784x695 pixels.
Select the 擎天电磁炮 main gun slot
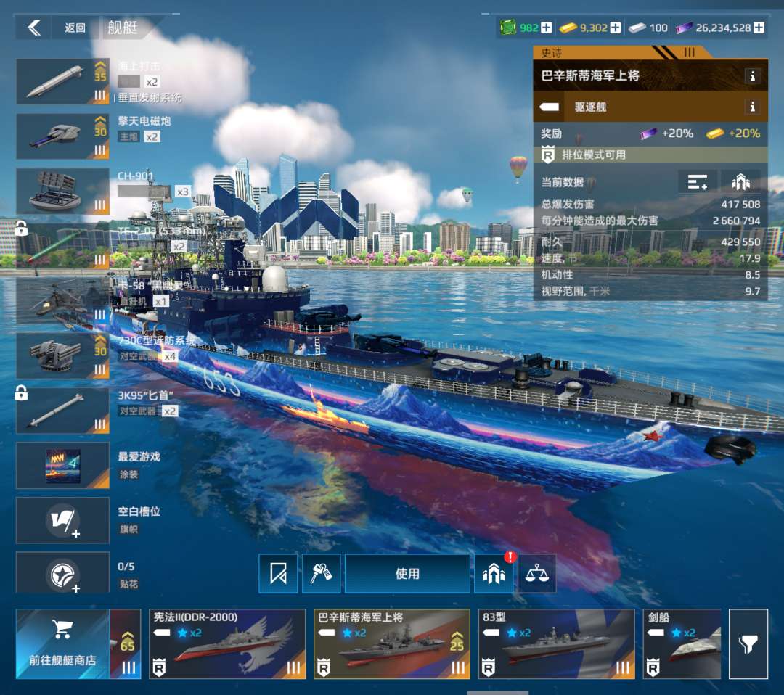pos(63,136)
